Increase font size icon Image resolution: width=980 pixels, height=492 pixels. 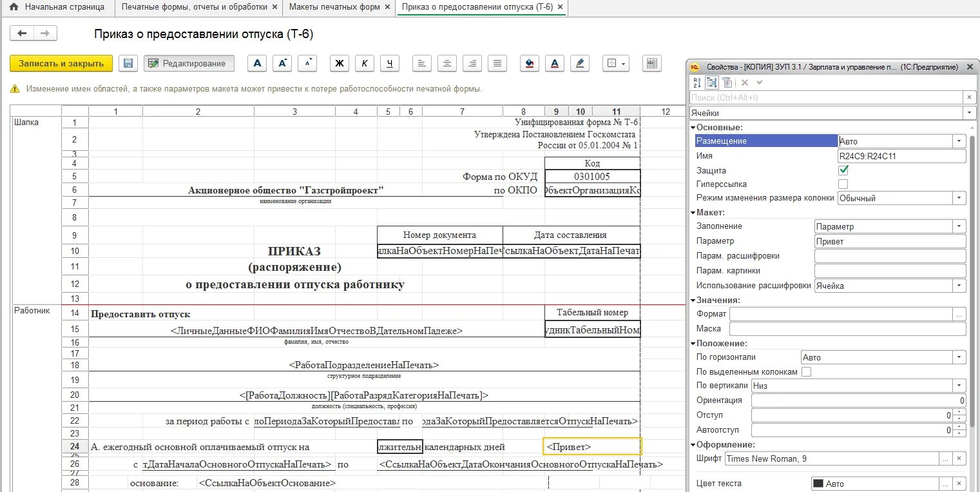pyautogui.click(x=282, y=63)
